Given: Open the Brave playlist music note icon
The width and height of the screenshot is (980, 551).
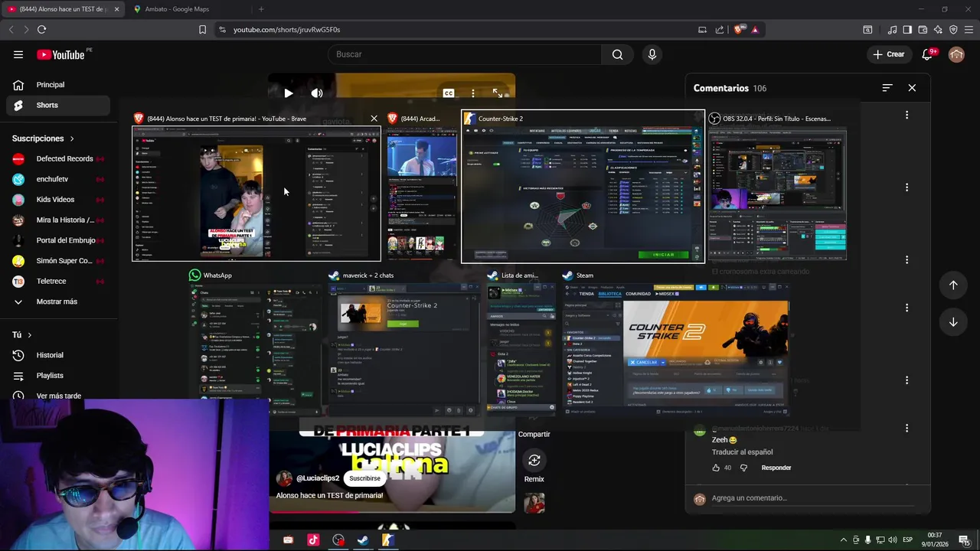Looking at the screenshot, I should [892, 30].
